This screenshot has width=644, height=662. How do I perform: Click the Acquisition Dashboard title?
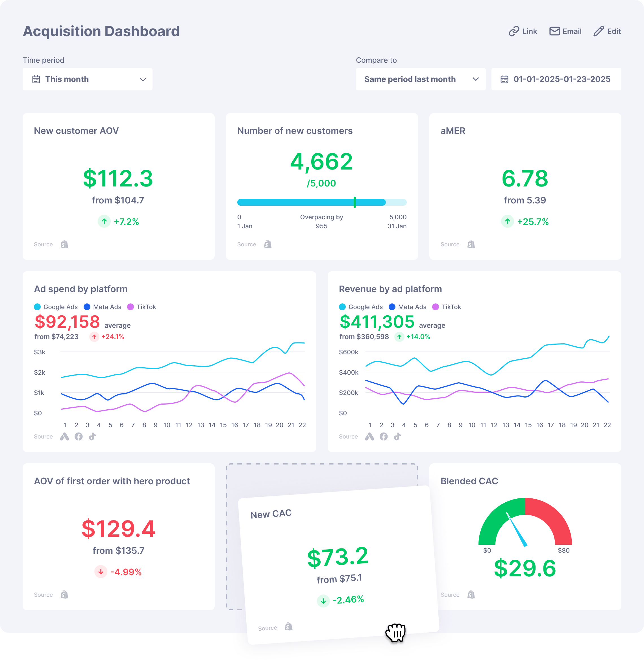point(101,31)
